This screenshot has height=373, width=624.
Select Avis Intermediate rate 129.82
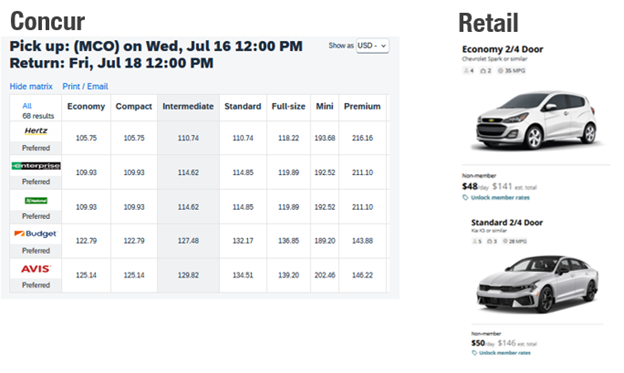188,275
